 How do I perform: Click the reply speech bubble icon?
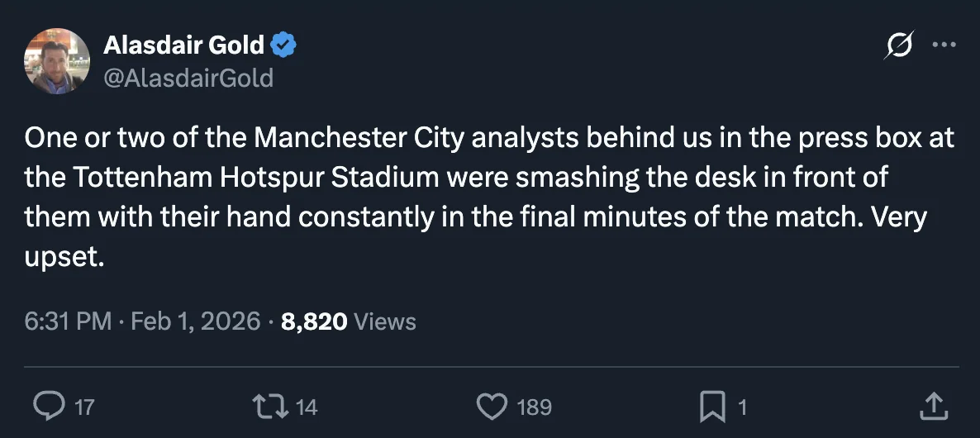49,406
